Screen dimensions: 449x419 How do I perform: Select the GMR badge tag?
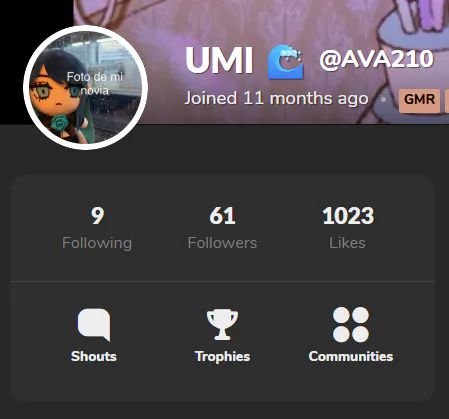click(419, 100)
